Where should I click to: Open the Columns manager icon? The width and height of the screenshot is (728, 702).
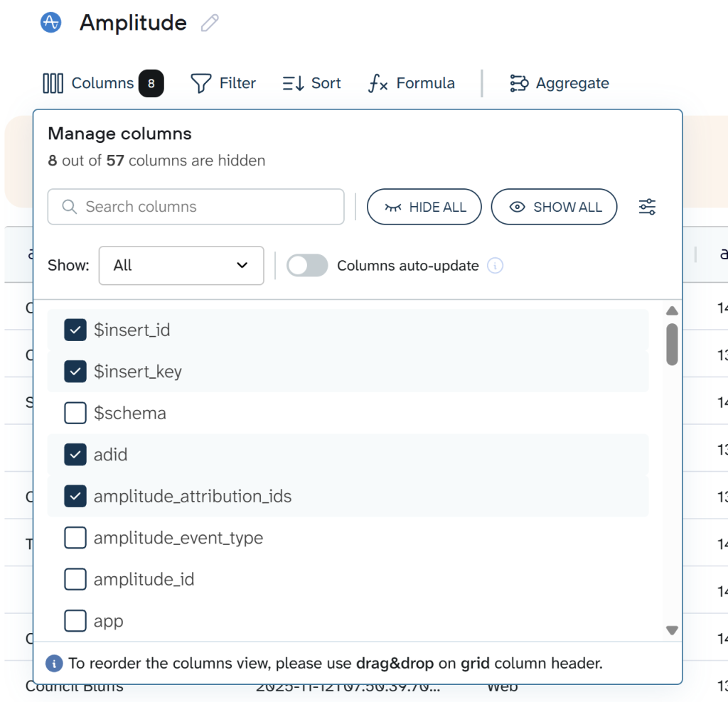53,83
